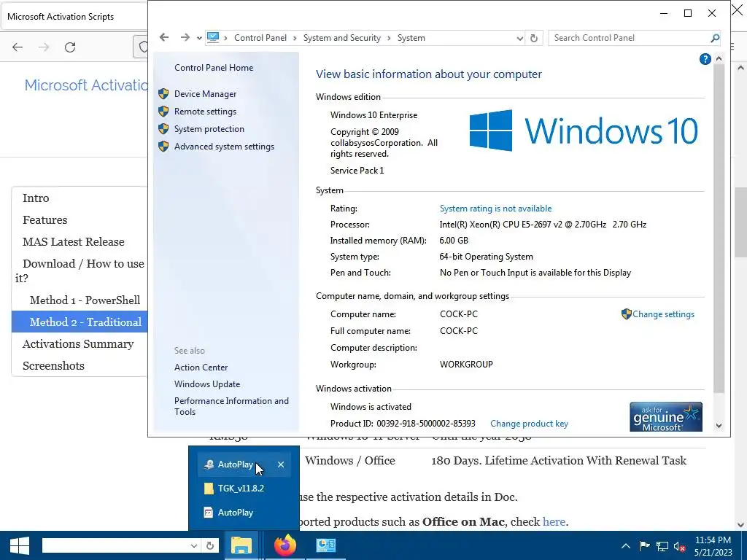Click taskbar address refresh icon

(209, 545)
